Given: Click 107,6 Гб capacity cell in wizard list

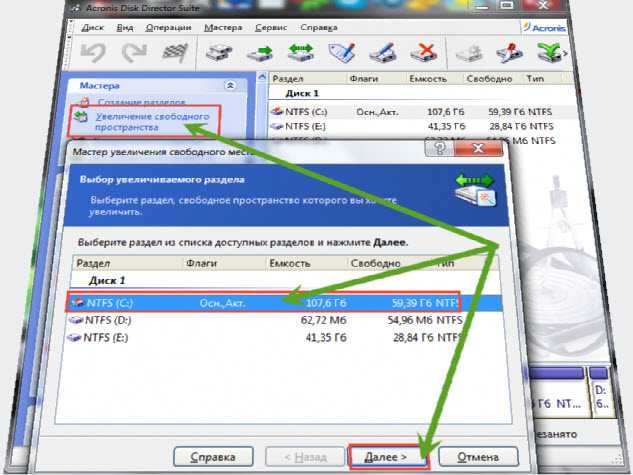Looking at the screenshot, I should coord(326,303).
